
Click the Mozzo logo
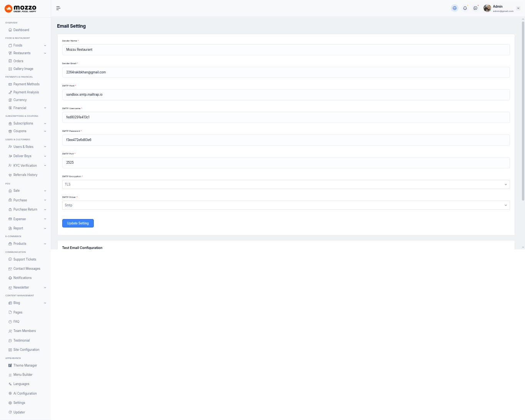pos(21,8)
